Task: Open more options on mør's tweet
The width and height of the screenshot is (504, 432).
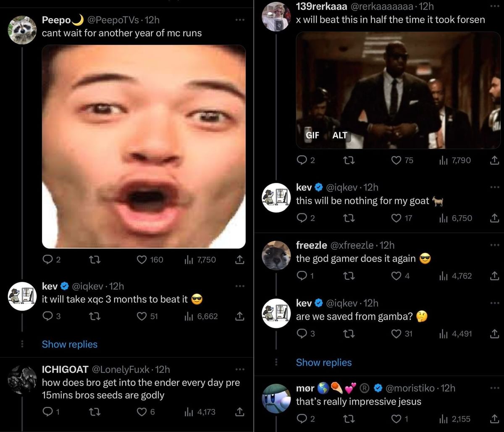Action: (495, 388)
